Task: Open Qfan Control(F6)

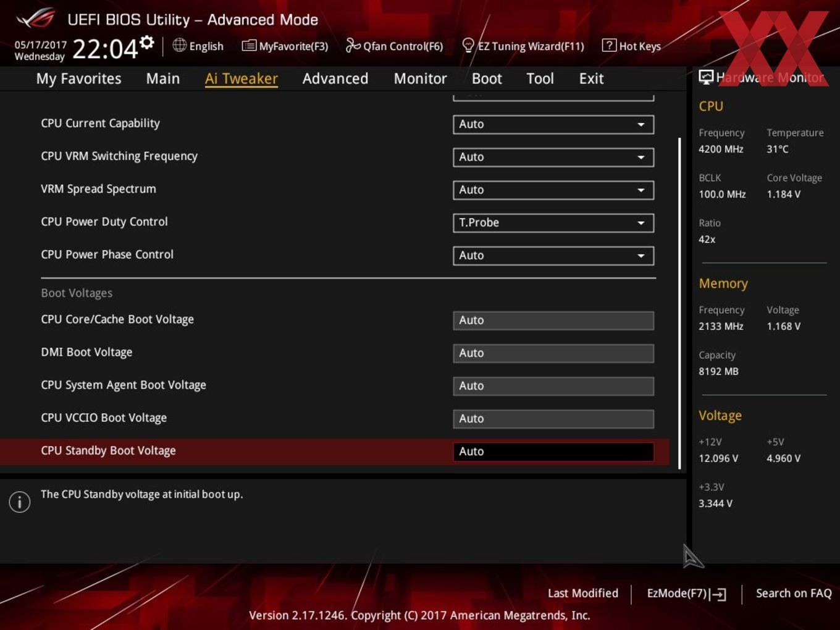Action: (x=394, y=46)
